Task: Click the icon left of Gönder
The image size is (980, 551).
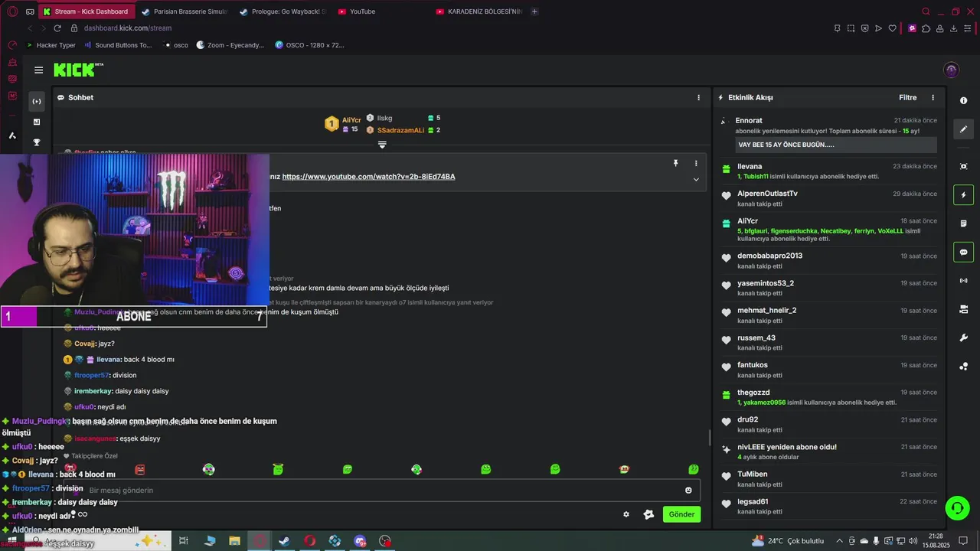Action: coord(648,514)
